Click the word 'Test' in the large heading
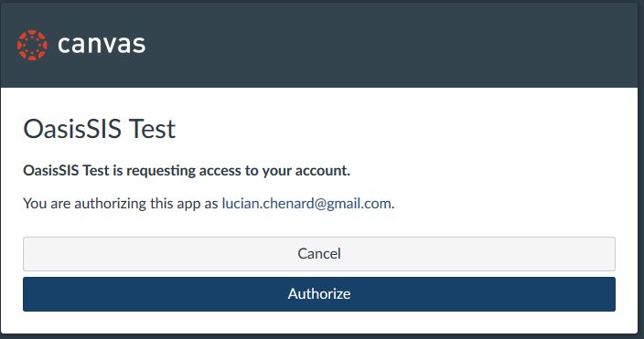The width and height of the screenshot is (644, 339). (x=153, y=129)
